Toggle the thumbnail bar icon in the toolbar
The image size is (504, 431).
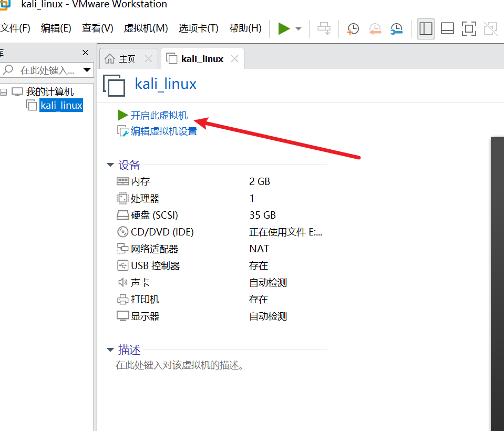click(x=447, y=28)
